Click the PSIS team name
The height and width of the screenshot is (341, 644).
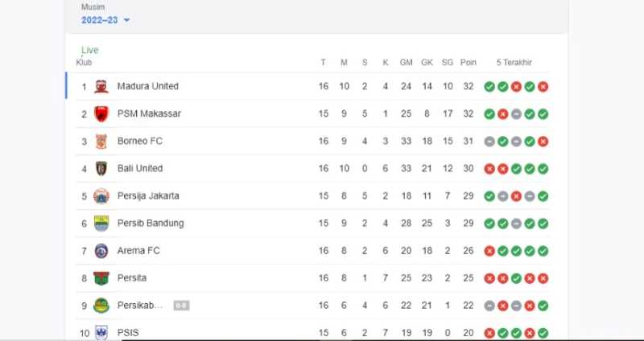[x=129, y=332]
